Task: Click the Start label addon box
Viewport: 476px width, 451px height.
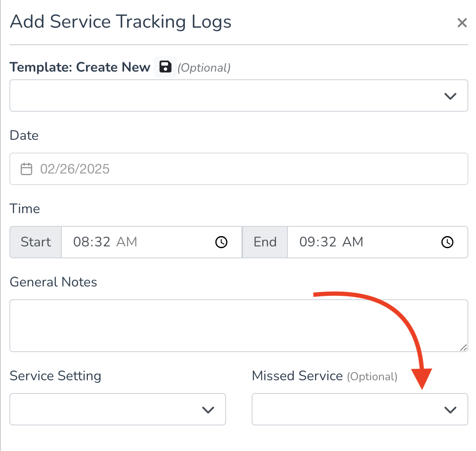Action: point(35,242)
